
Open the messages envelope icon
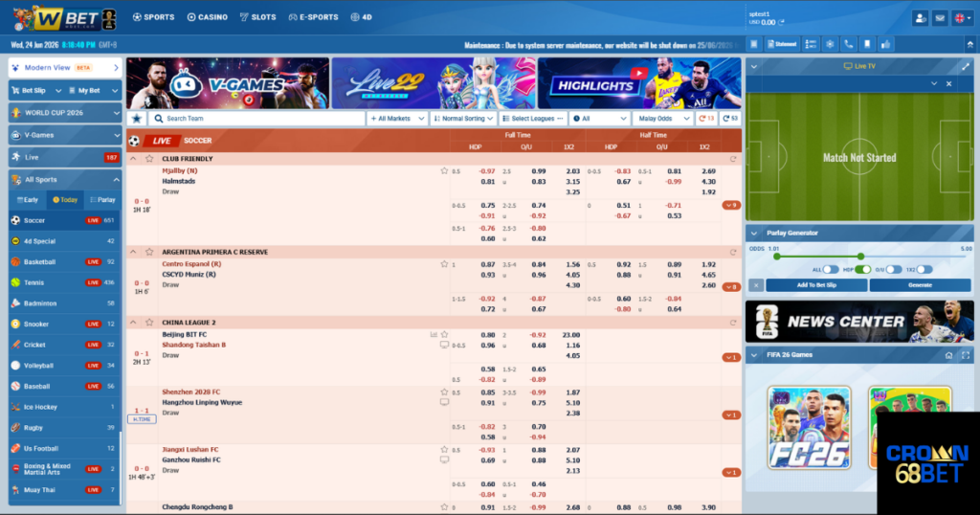(940, 18)
